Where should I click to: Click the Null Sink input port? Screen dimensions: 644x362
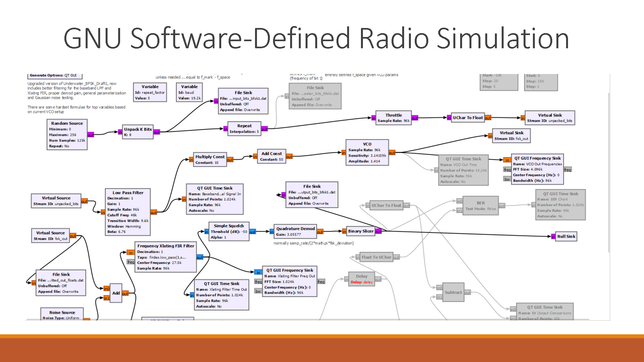tap(553, 237)
